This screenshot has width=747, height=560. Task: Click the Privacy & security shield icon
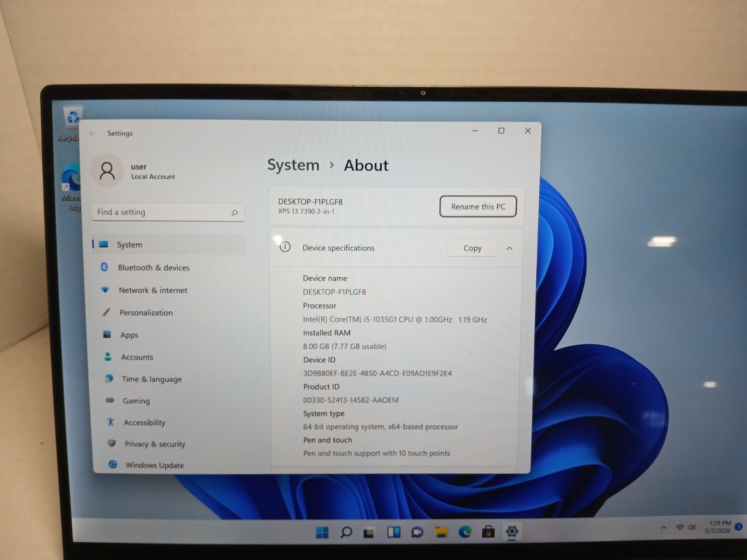click(112, 443)
